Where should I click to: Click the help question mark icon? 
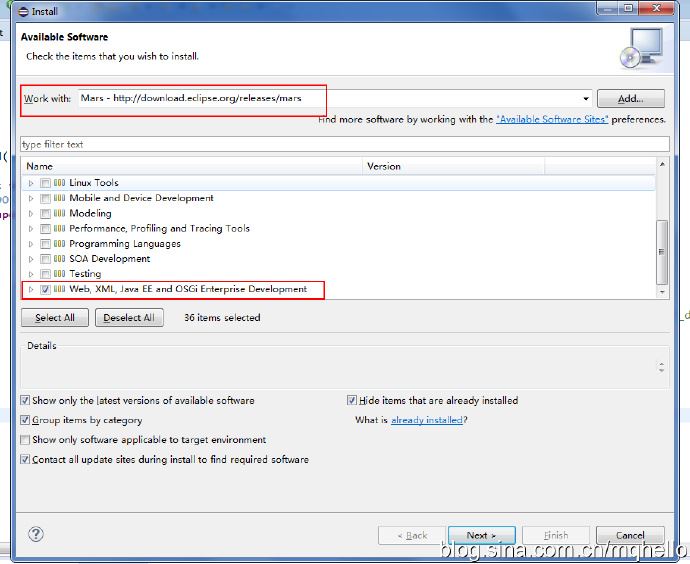point(36,534)
